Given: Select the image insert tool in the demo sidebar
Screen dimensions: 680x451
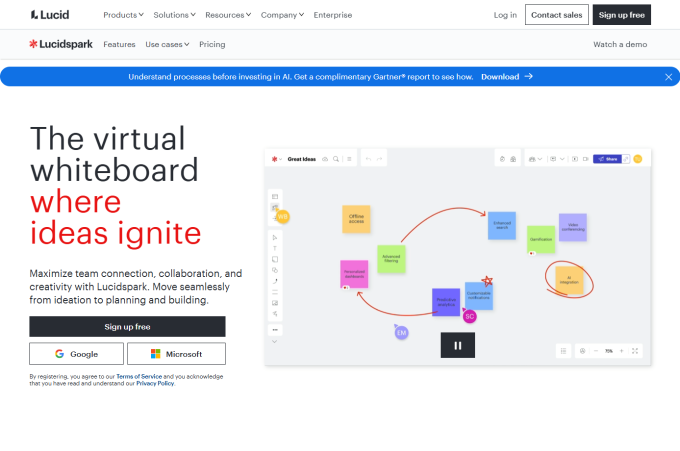Looking at the screenshot, I should tap(275, 303).
